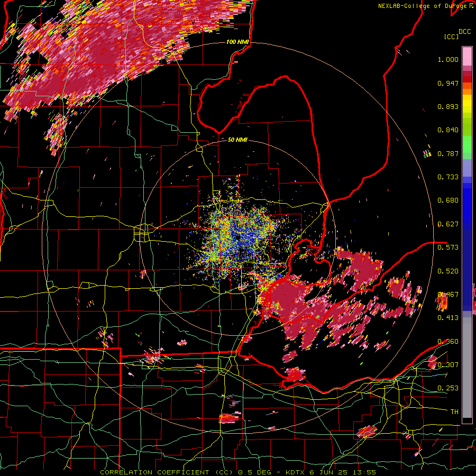
Task: Select the 0.253 scale value
Action: [448, 388]
